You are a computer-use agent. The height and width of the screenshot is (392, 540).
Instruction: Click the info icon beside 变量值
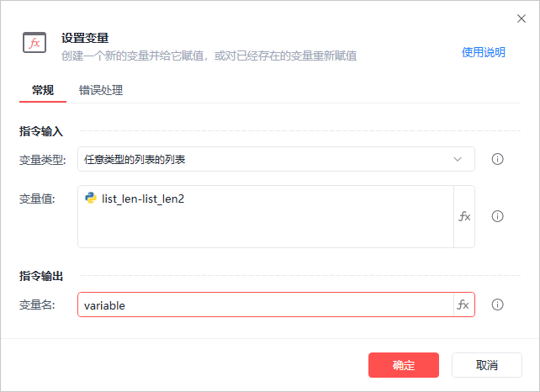pyautogui.click(x=497, y=216)
